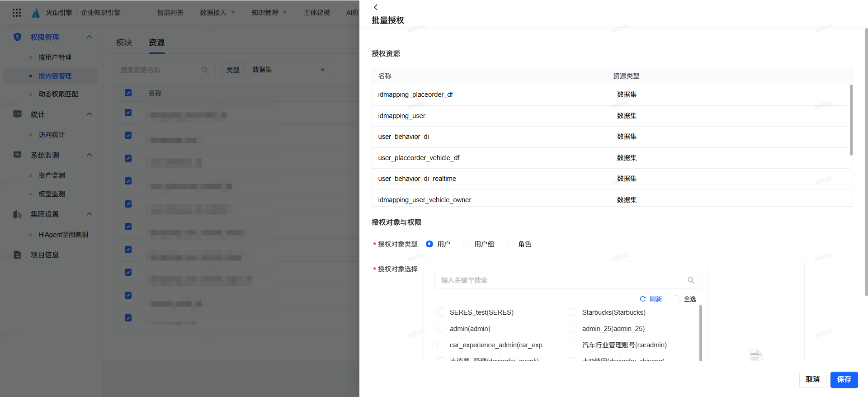Go back using the drawer's back arrow
Image resolution: width=868 pixels, height=397 pixels.
[376, 7]
